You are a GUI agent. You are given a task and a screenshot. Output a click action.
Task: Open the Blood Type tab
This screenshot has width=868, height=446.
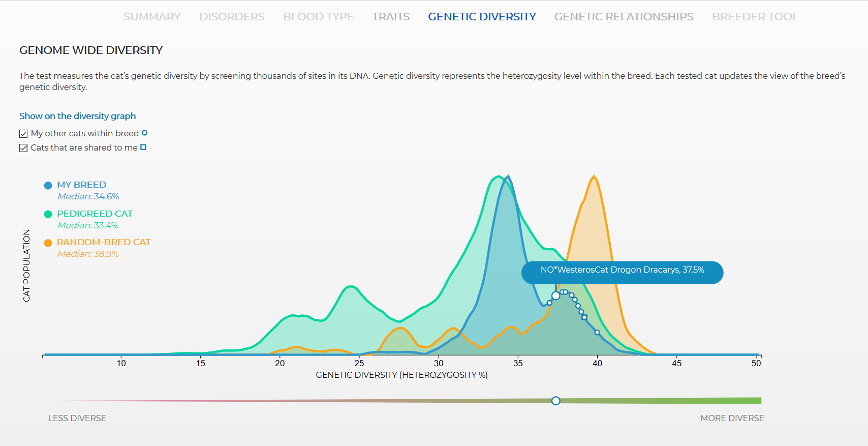tap(318, 17)
